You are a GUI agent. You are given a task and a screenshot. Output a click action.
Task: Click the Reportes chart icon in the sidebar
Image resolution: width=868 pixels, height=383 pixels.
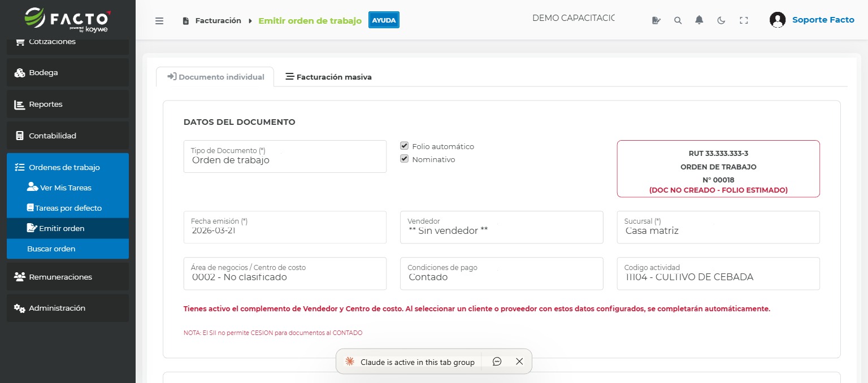20,104
